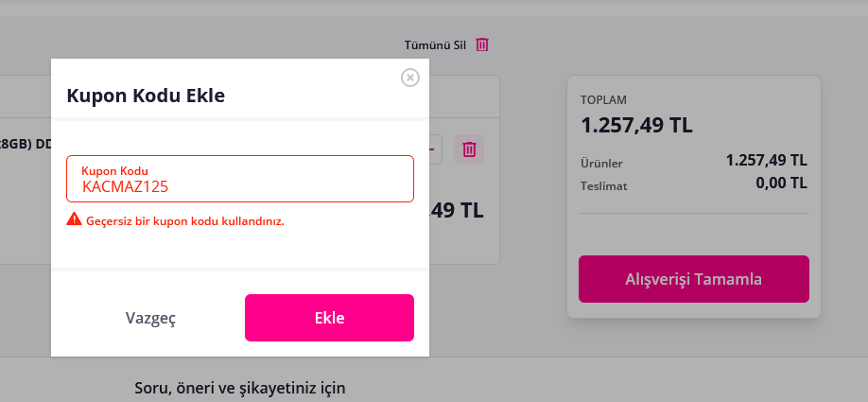Click the TOPLAM heading label
This screenshot has height=402, width=868.
click(x=603, y=99)
